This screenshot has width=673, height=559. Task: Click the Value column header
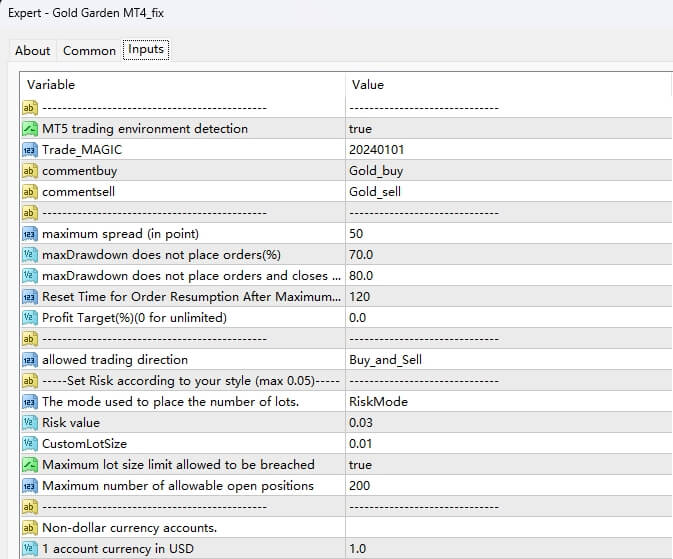point(368,85)
